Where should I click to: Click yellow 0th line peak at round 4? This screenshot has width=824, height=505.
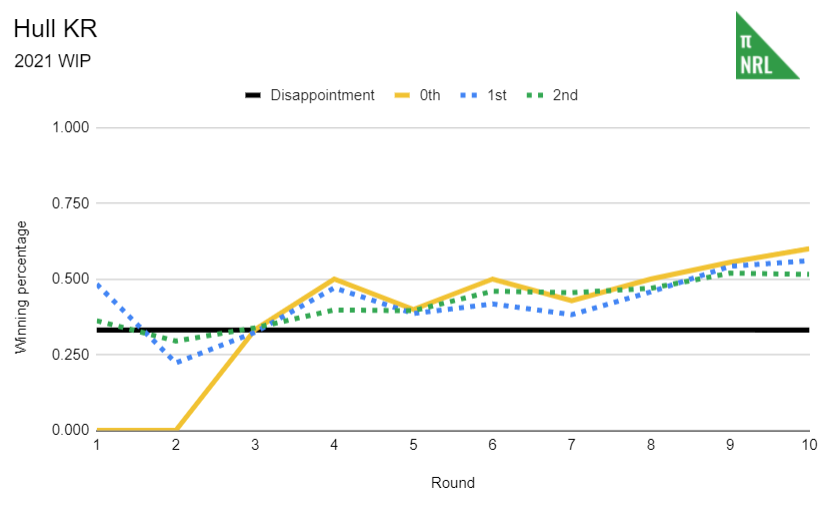(334, 280)
